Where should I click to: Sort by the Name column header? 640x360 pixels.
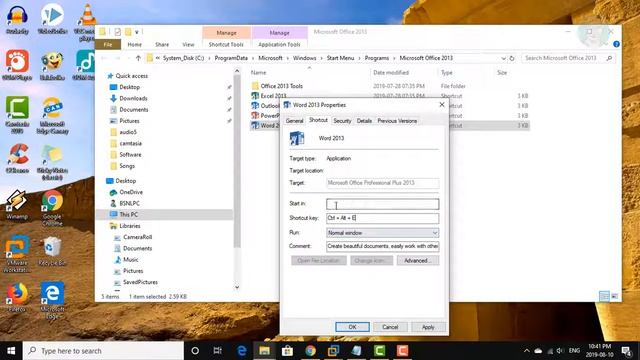point(258,73)
